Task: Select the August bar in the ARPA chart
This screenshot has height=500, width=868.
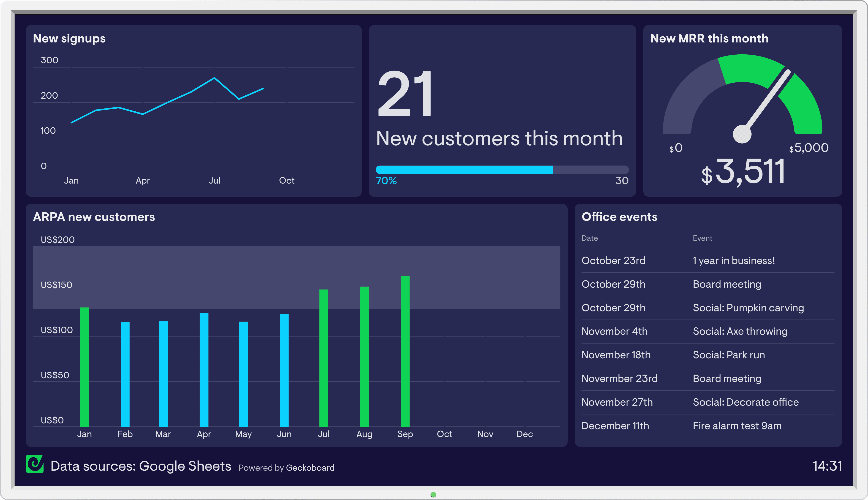Action: 364,356
